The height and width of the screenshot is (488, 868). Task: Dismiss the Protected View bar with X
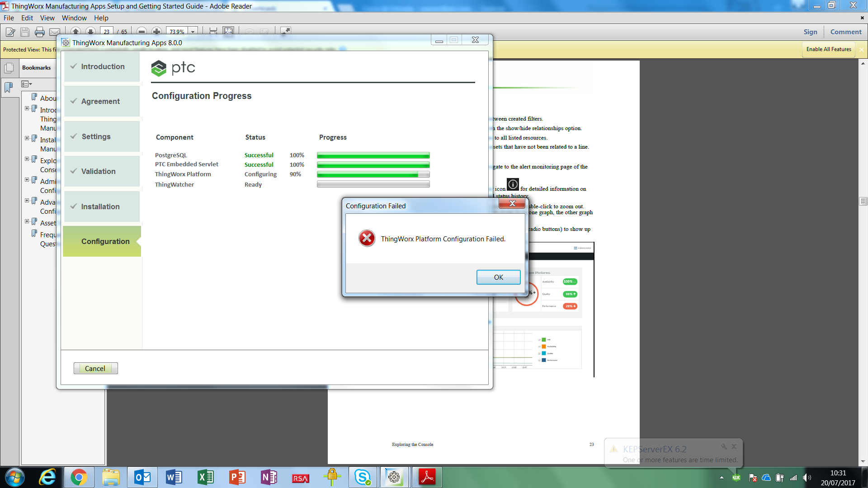point(861,50)
